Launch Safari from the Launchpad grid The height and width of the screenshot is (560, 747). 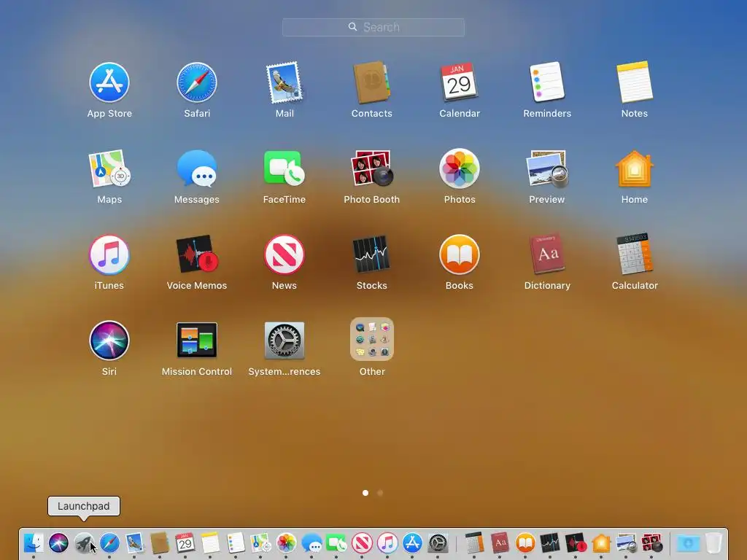[x=197, y=82]
